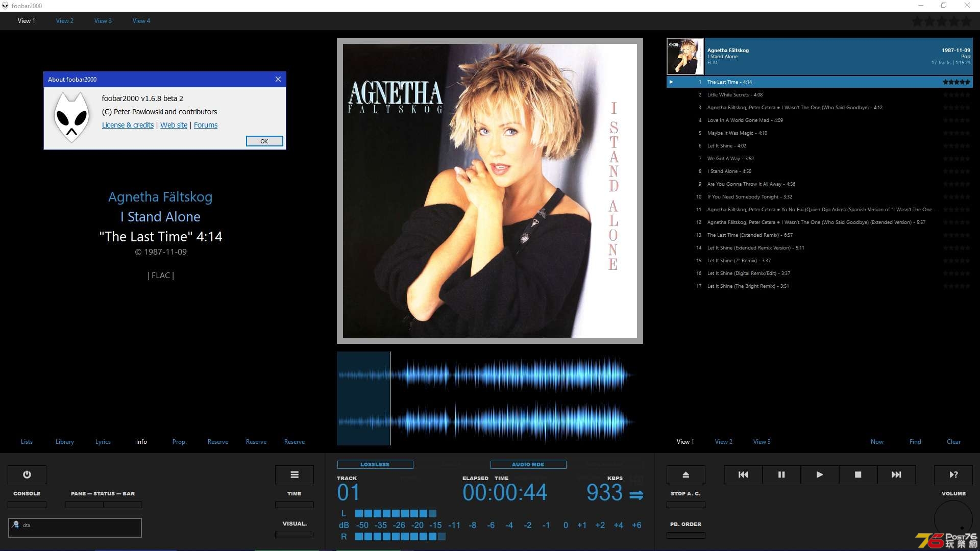This screenshot has width=980, height=551.
Task: Switch playlist pane to View 3
Action: point(762,442)
